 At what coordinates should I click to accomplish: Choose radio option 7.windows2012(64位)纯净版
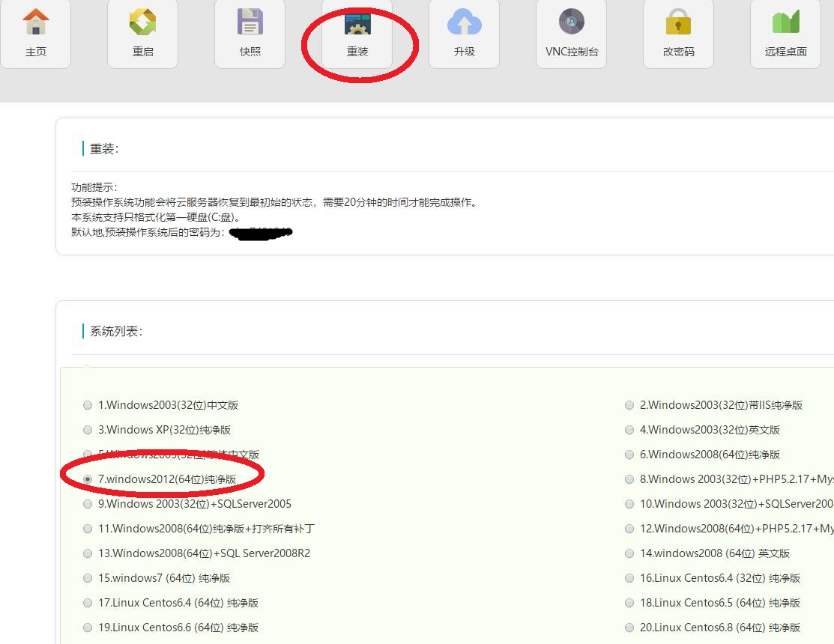pyautogui.click(x=88, y=479)
